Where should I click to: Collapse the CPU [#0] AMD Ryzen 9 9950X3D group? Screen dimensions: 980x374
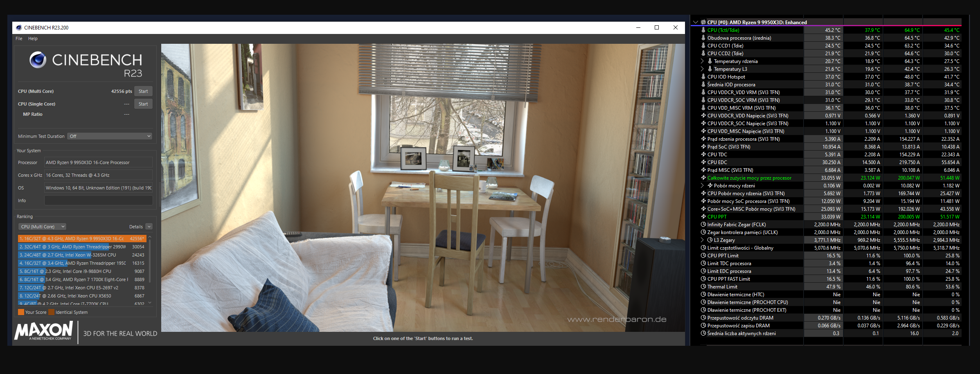[x=696, y=22]
